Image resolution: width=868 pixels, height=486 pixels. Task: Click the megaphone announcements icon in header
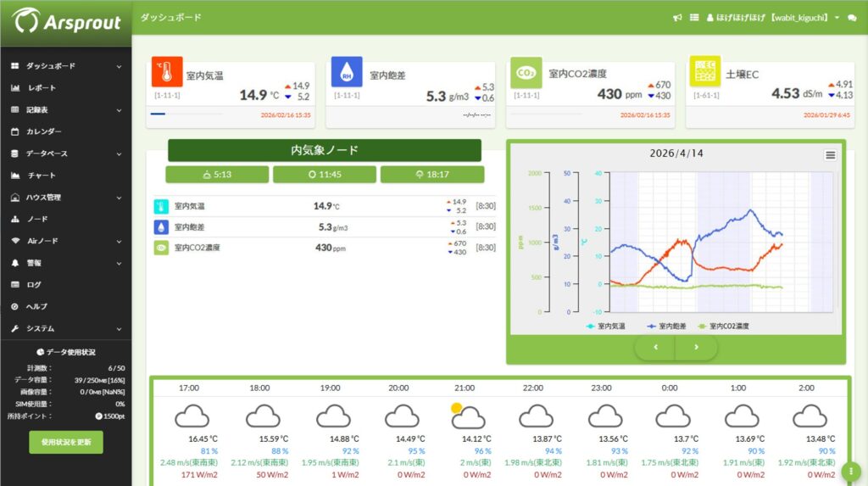(677, 17)
